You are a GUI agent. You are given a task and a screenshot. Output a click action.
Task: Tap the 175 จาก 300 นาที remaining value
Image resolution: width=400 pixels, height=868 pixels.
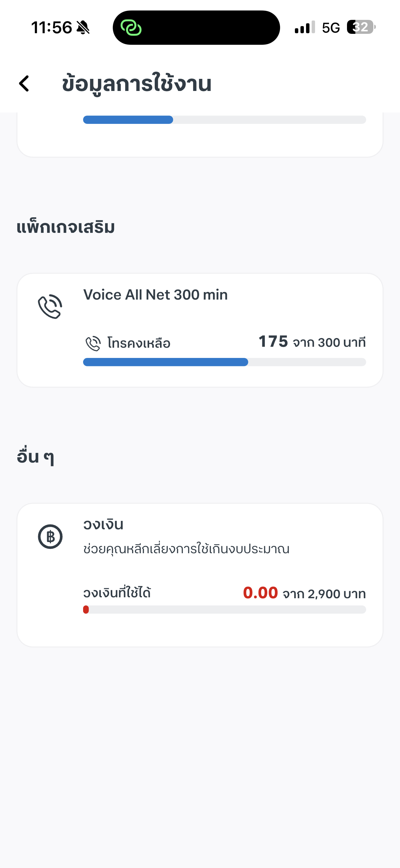(x=312, y=342)
